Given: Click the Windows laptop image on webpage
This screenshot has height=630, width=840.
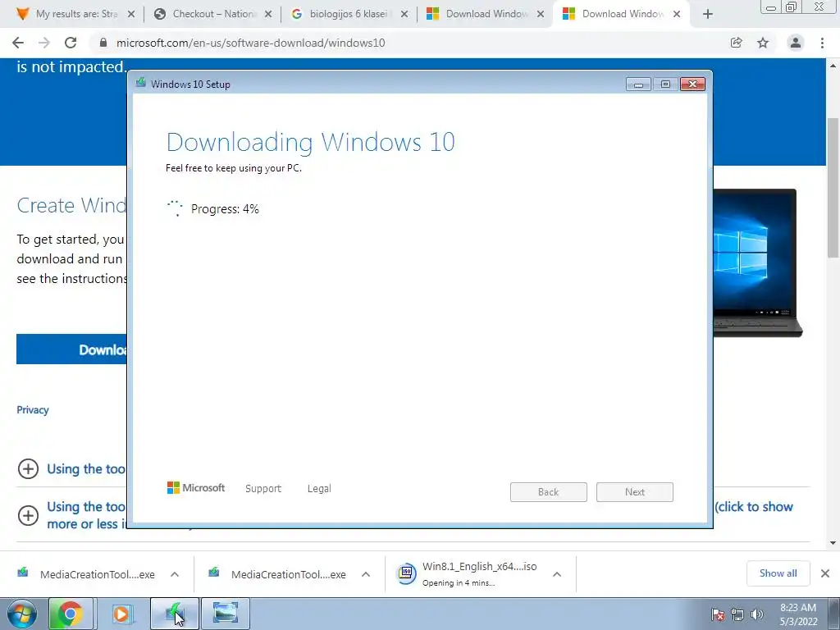Looking at the screenshot, I should (757, 262).
